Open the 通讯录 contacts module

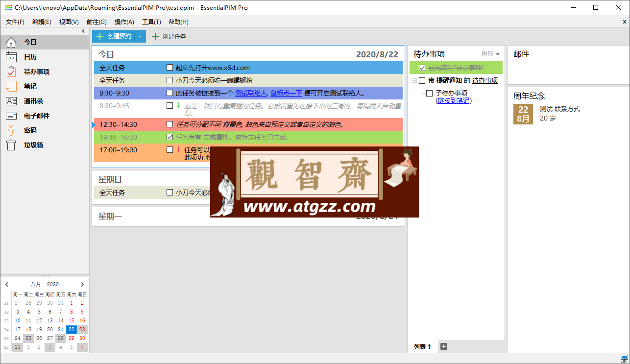[x=45, y=101]
